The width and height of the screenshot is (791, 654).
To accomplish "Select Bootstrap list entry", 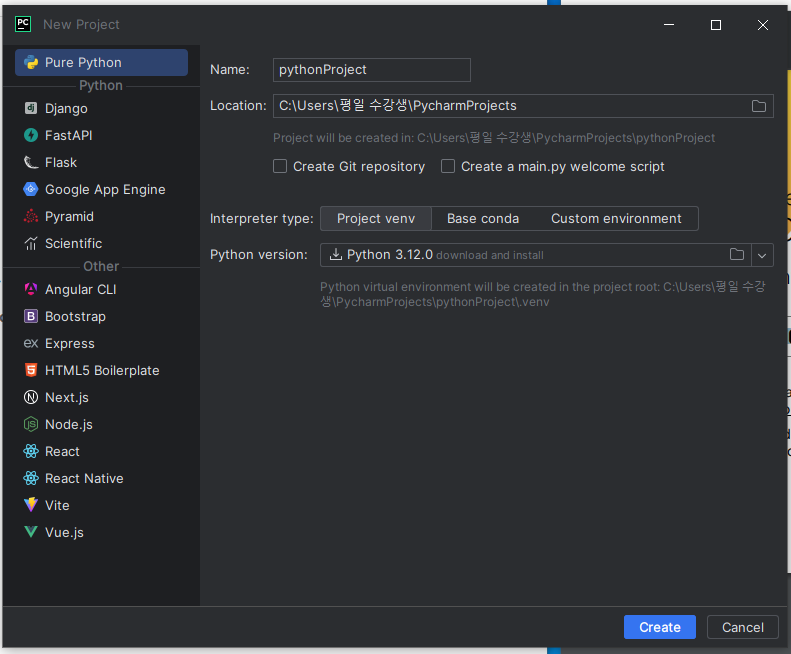I will [101, 316].
